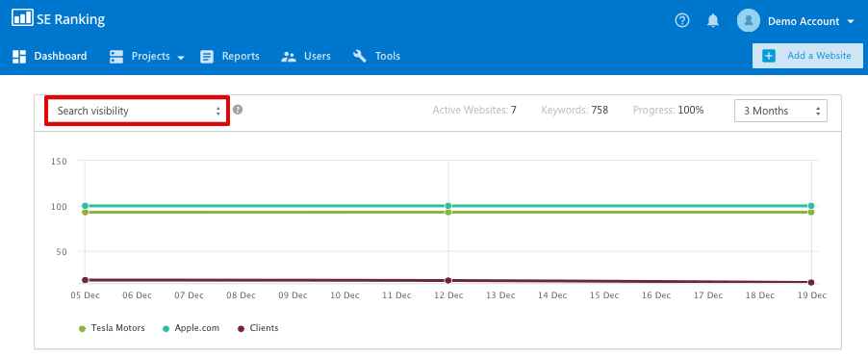
Task: Open the 3 Months period dropdown
Action: (780, 111)
